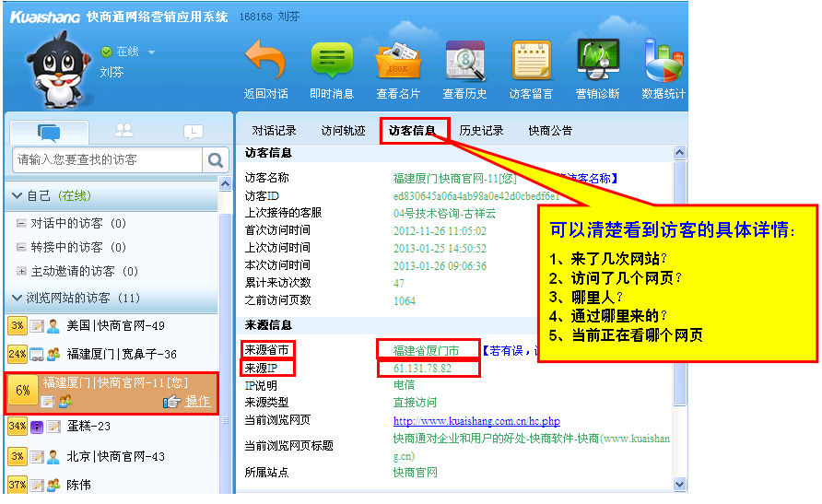Open the 历史记录 tab

click(481, 131)
